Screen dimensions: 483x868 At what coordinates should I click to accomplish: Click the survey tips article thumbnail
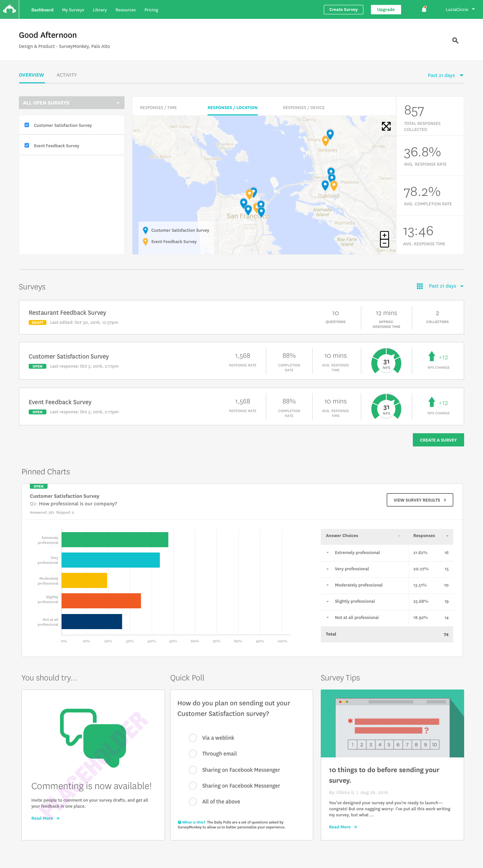coord(392,723)
